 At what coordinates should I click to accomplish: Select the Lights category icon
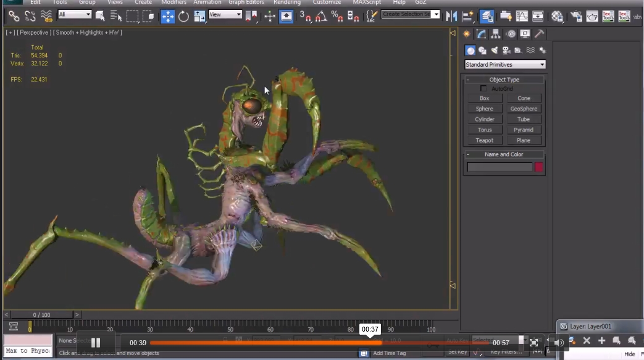pyautogui.click(x=495, y=50)
